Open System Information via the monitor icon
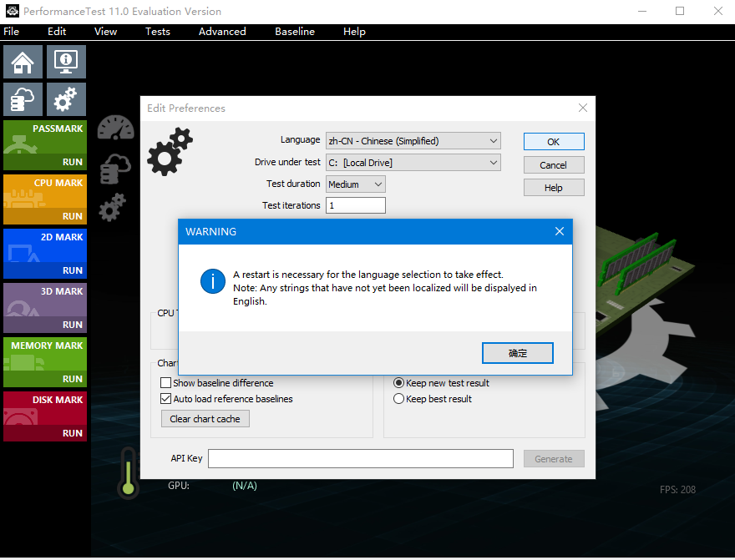This screenshot has height=560, width=735. (66, 61)
